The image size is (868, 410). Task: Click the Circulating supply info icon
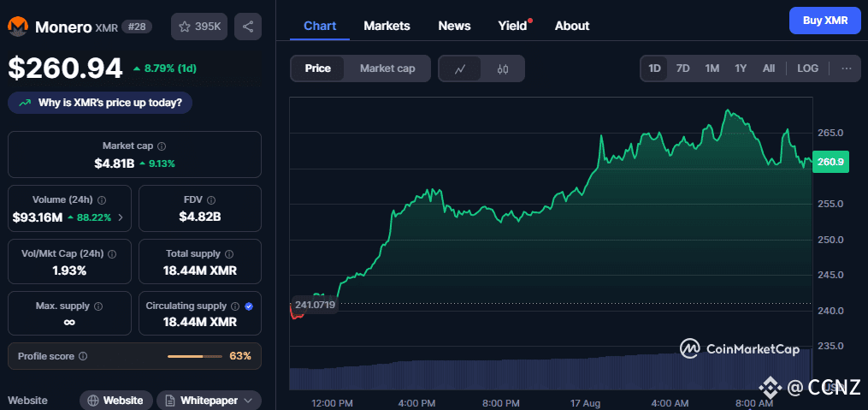(x=234, y=306)
